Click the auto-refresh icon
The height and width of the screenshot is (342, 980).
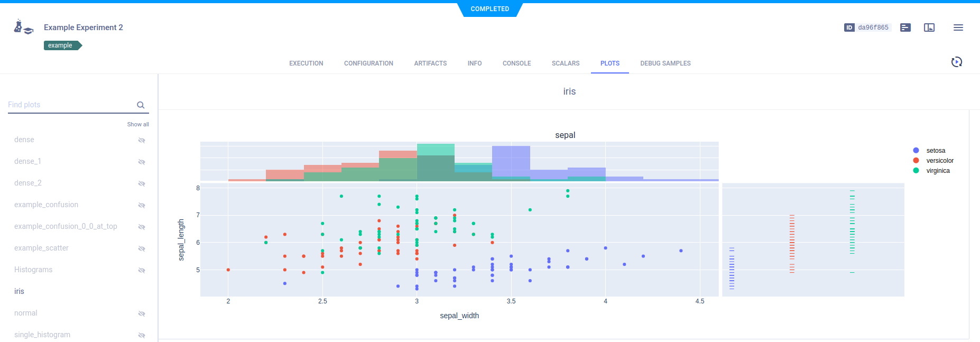point(956,62)
